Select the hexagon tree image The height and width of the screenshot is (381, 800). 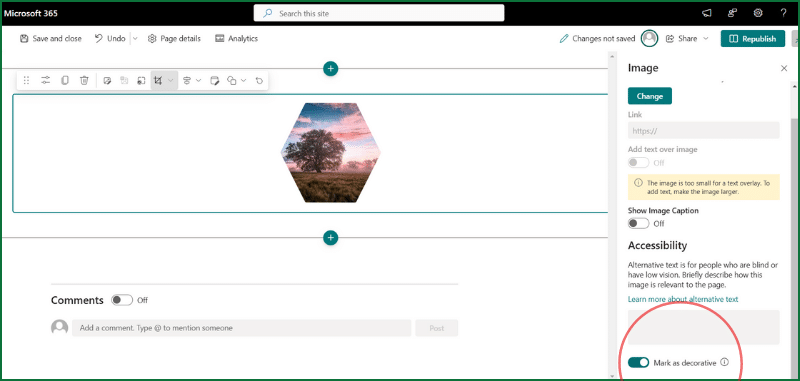(331, 153)
